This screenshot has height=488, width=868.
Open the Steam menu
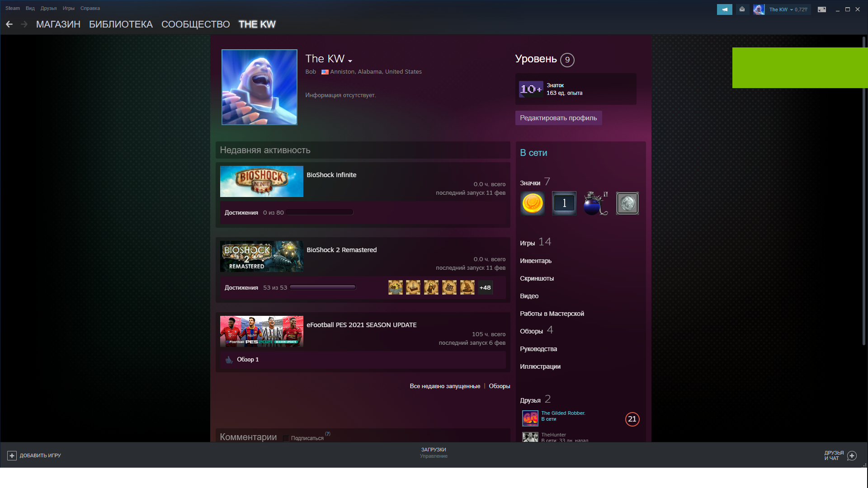[13, 8]
